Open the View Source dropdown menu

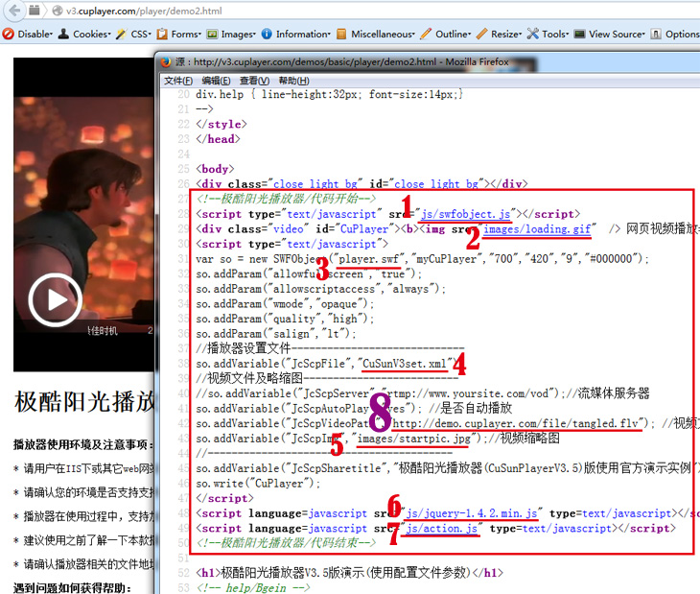coord(617,34)
